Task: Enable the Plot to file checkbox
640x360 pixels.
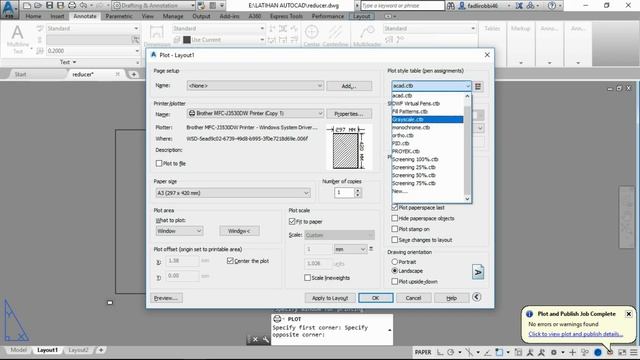Action: tap(159, 163)
